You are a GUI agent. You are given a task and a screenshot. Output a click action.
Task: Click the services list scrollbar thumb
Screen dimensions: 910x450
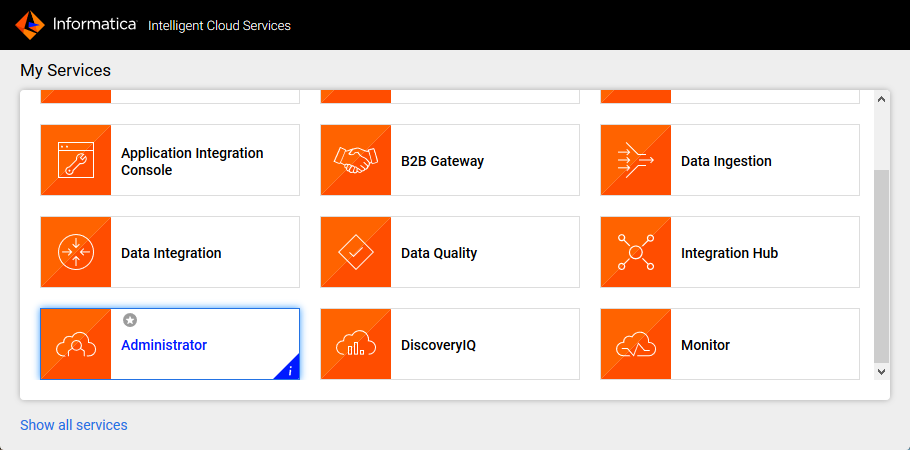[881, 265]
